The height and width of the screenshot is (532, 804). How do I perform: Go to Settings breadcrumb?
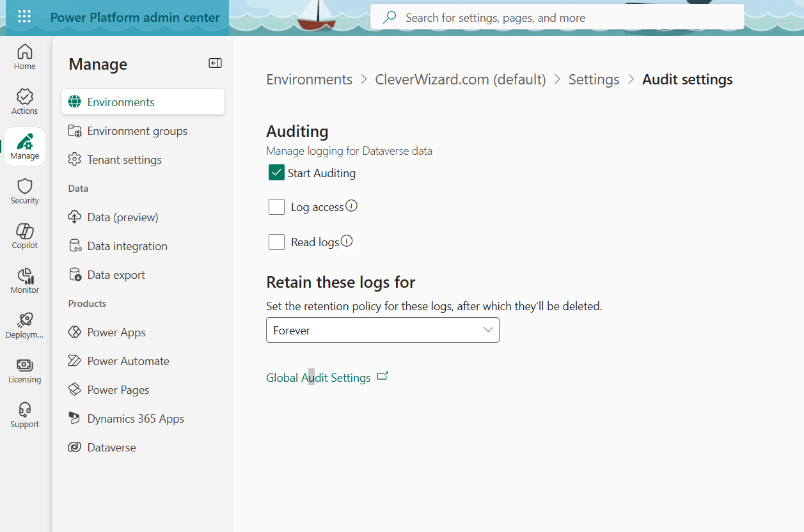point(594,79)
